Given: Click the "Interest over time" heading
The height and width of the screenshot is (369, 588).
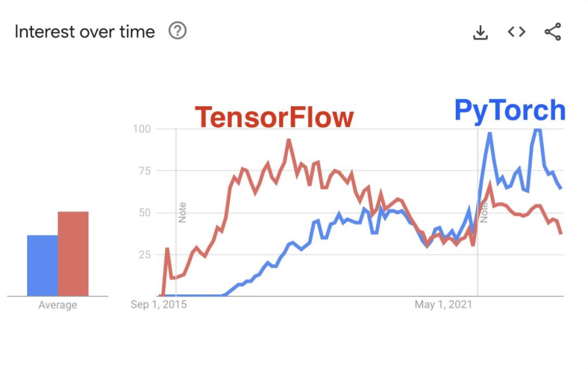Looking at the screenshot, I should coord(84,32).
